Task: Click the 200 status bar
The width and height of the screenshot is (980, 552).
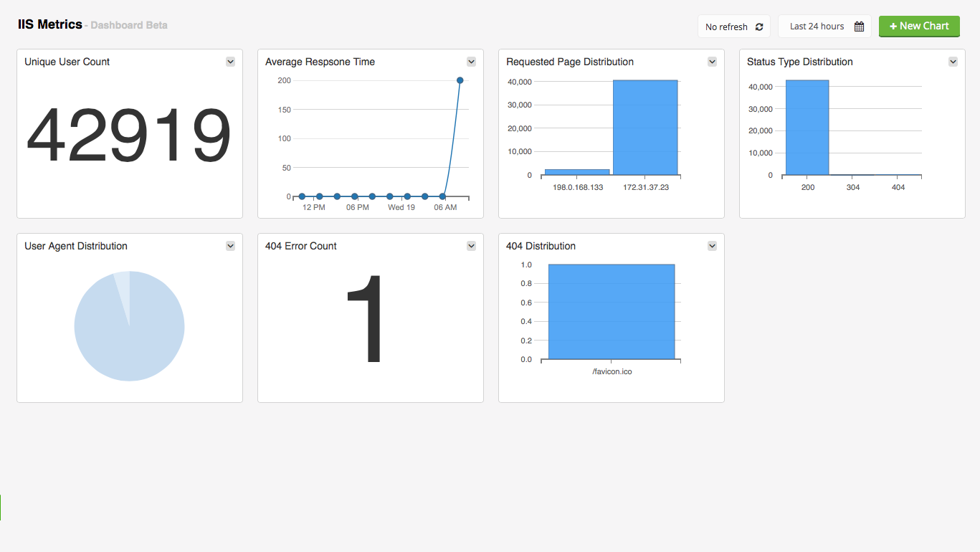Action: pos(807,128)
